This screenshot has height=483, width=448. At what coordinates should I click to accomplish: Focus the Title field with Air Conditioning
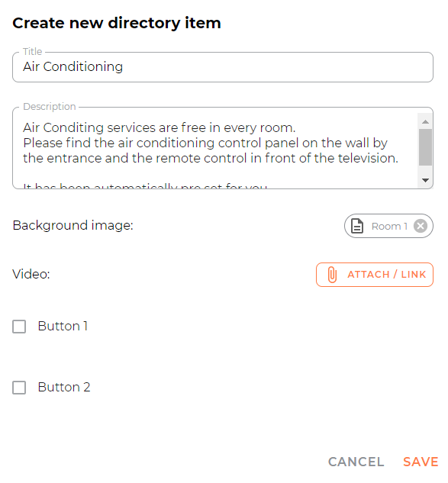point(223,67)
